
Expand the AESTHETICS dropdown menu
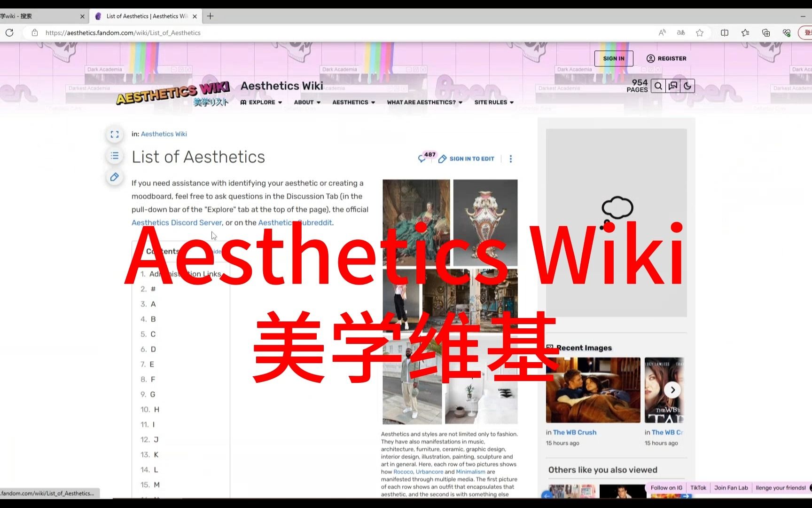point(354,102)
